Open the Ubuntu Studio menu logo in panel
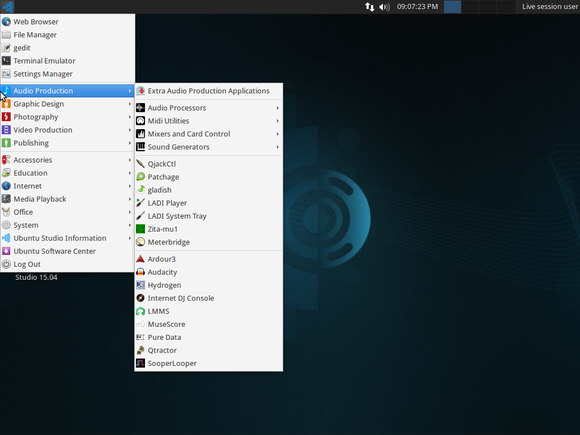 [x=8, y=7]
